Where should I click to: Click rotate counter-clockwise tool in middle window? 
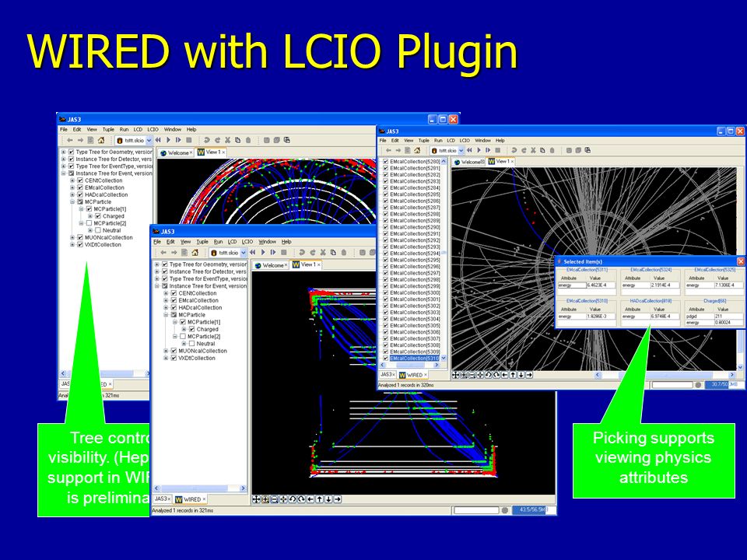(293, 499)
